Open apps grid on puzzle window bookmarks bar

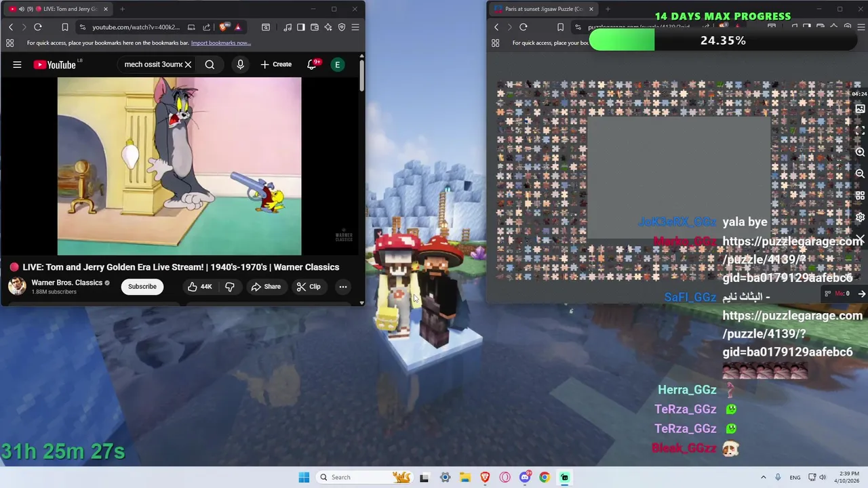pyautogui.click(x=495, y=43)
